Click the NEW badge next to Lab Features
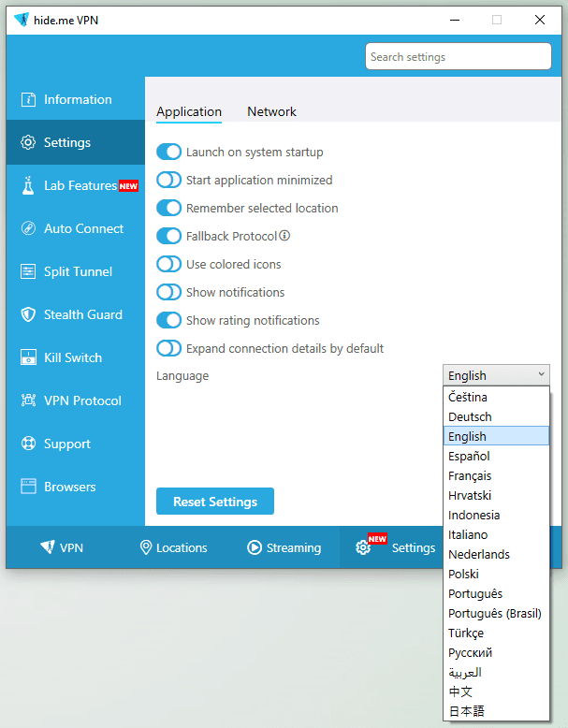The height and width of the screenshot is (728, 568). 128,185
